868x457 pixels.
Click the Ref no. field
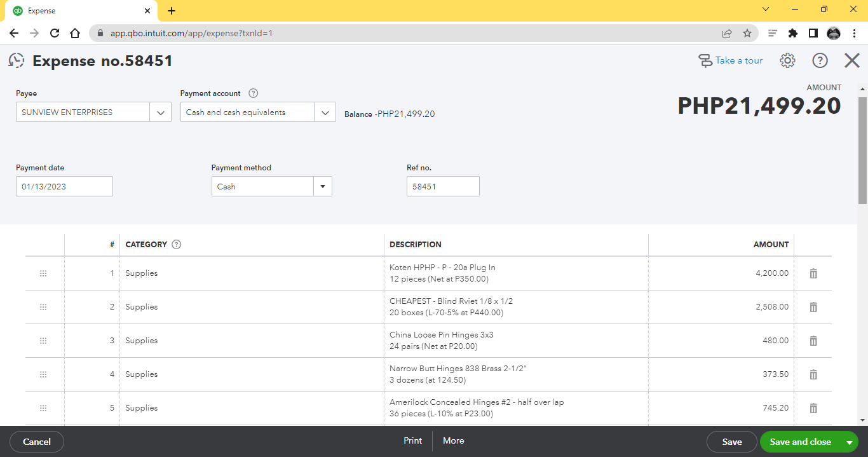pyautogui.click(x=443, y=187)
